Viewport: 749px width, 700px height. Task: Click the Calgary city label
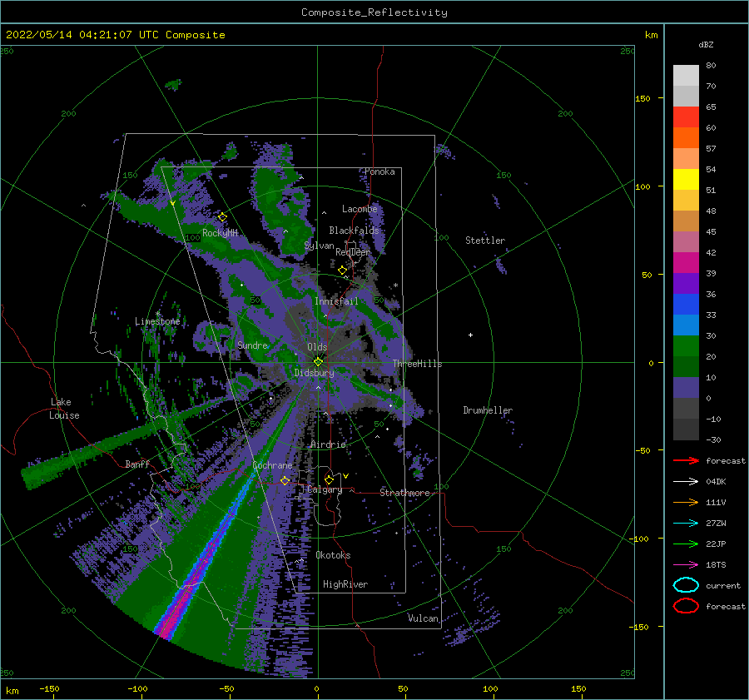click(x=325, y=489)
